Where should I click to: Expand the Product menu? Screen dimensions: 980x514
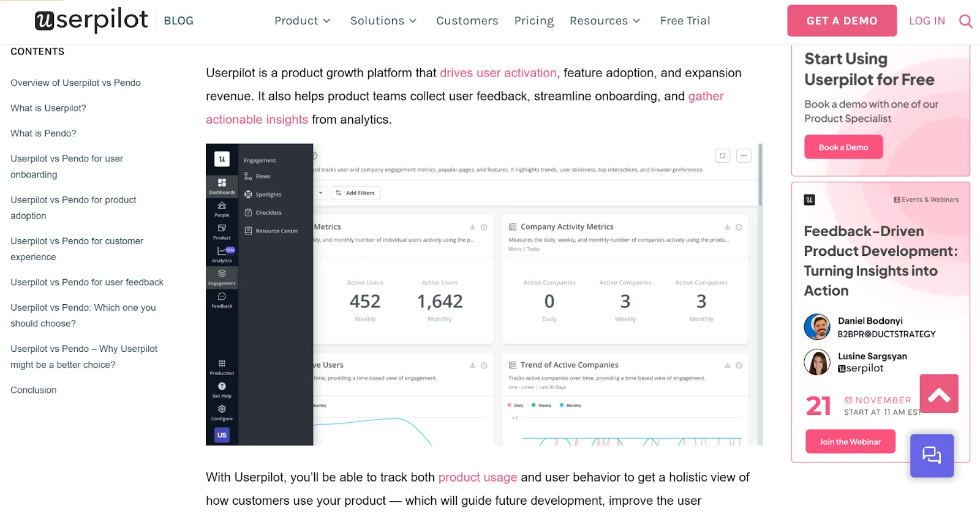[x=303, y=21]
